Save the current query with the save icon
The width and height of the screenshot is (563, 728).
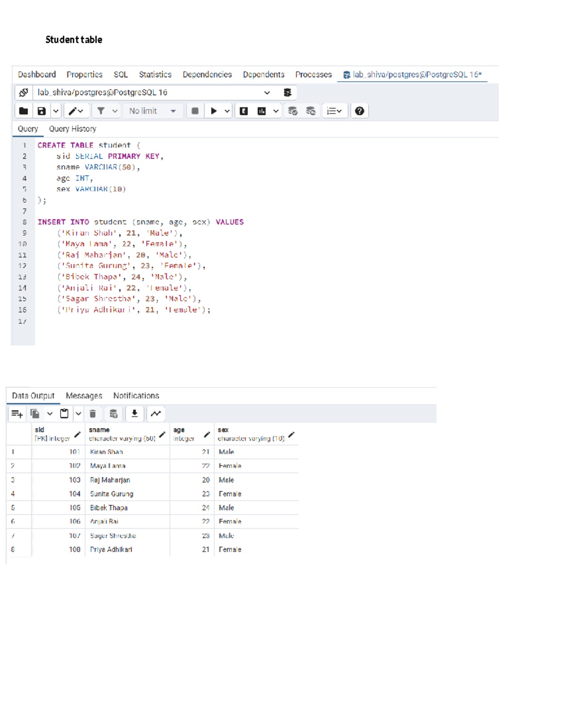(x=41, y=111)
